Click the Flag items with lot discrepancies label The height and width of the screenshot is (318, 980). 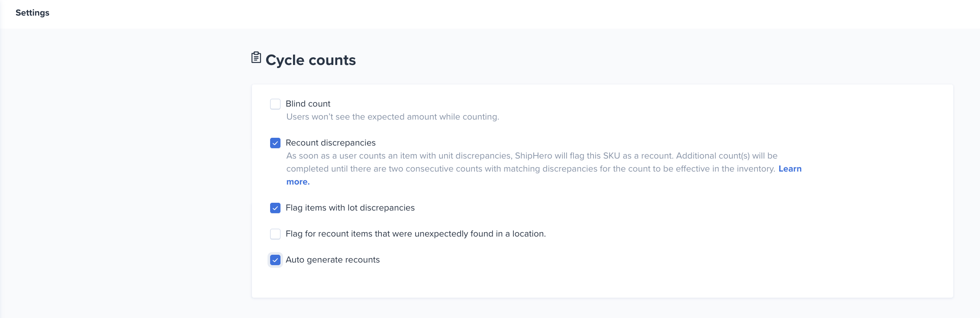[x=350, y=208]
